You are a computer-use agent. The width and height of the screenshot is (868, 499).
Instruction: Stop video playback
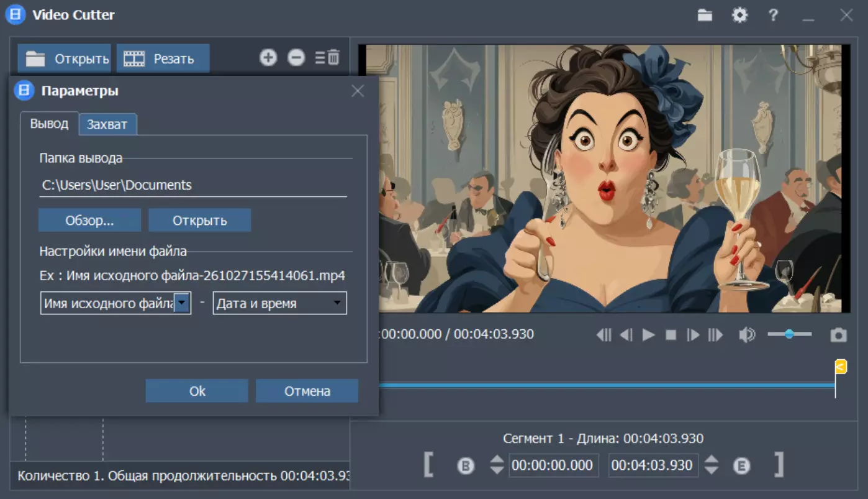pos(671,335)
